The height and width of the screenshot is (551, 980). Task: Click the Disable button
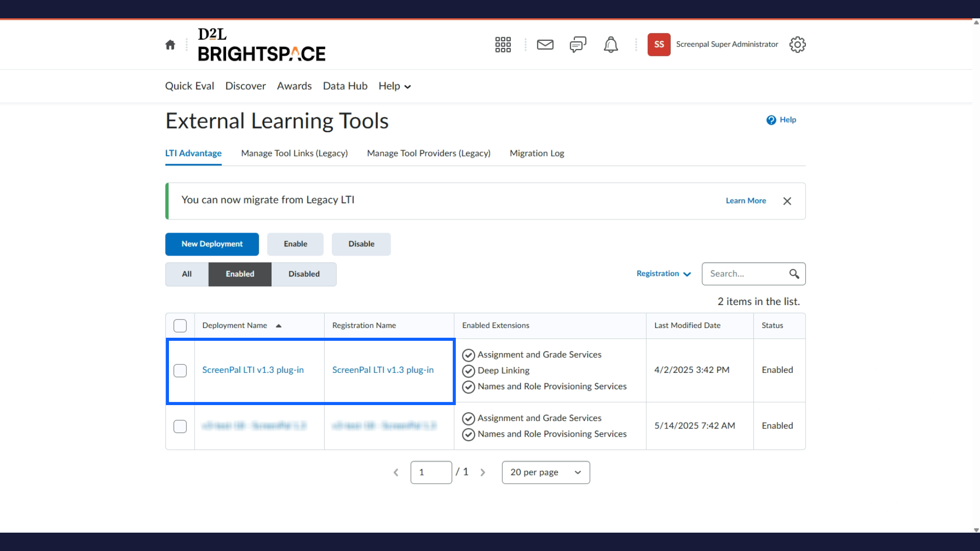pyautogui.click(x=361, y=244)
